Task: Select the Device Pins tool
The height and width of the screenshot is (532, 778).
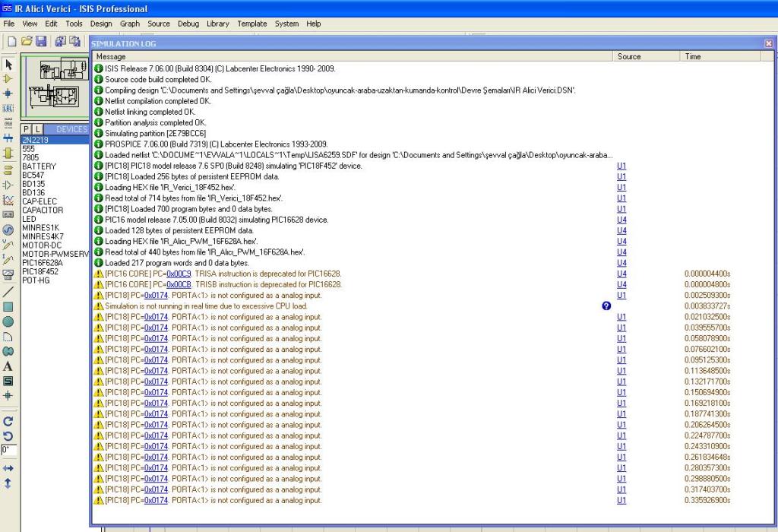Action: click(x=8, y=185)
